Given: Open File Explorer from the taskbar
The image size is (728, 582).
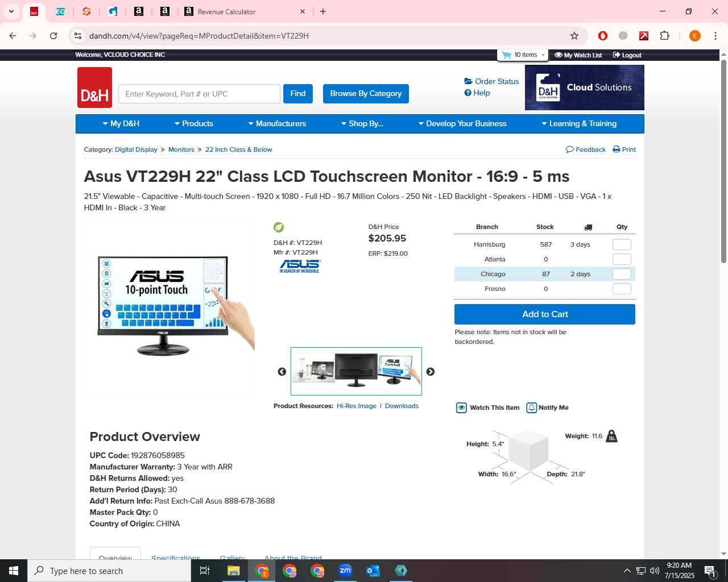Looking at the screenshot, I should point(234,571).
